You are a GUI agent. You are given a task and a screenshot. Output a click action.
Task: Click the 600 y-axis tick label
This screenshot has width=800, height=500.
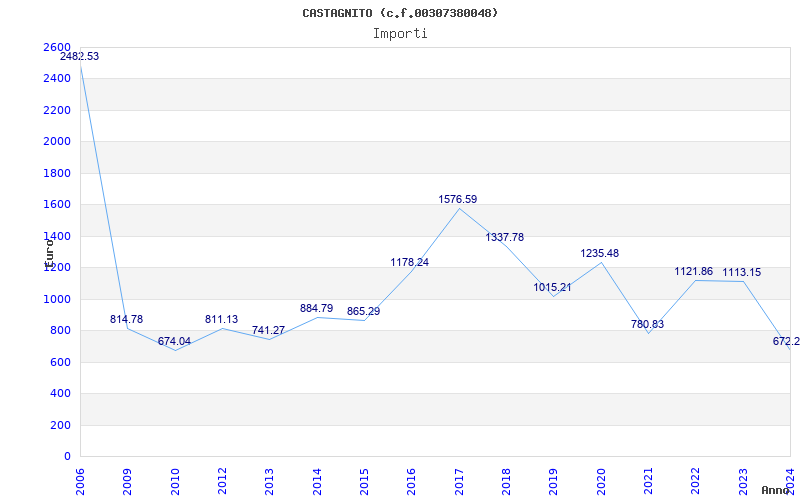60,362
